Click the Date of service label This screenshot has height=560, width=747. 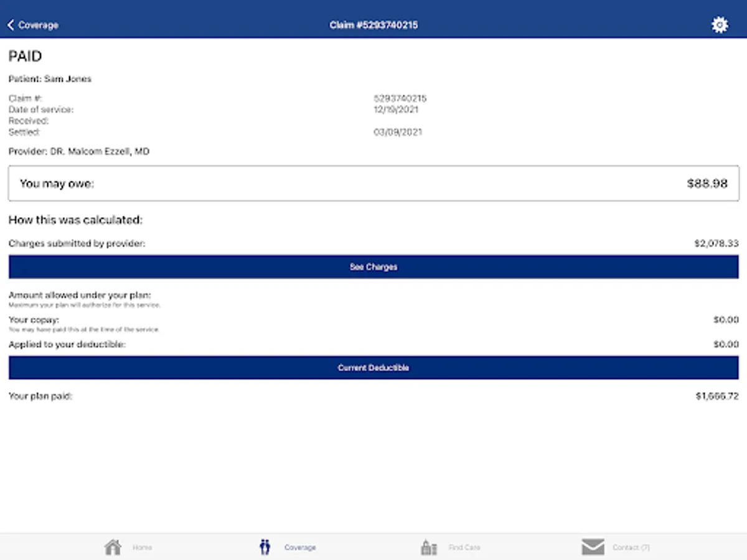[x=40, y=110]
